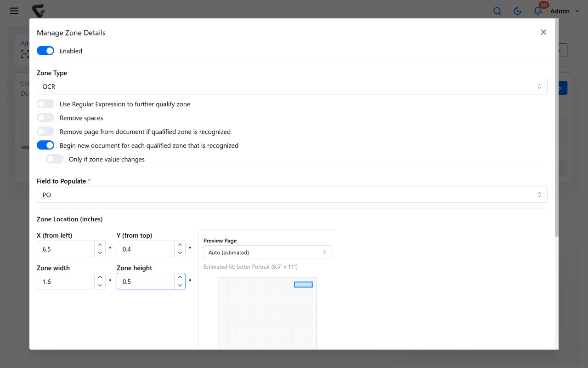
Task: Turn on Remove spaces toggle
Action: (x=45, y=118)
